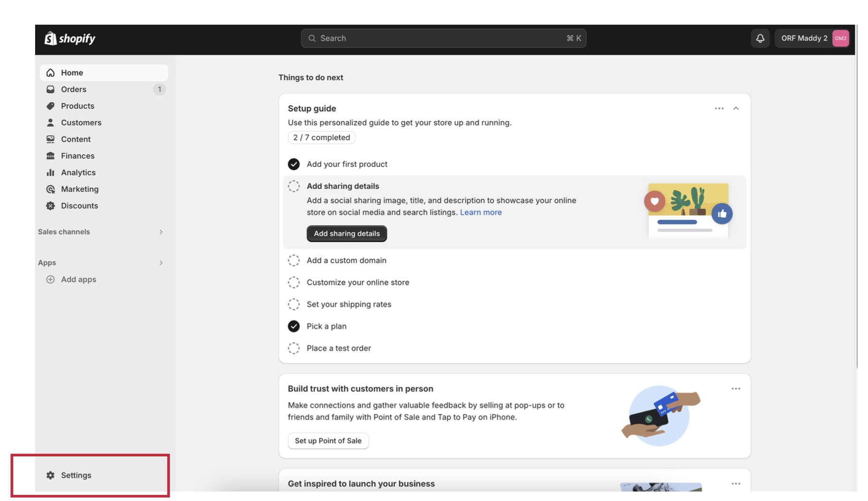The height and width of the screenshot is (501, 868).
Task: Click the page vertical scrollbar
Action: [x=857, y=196]
